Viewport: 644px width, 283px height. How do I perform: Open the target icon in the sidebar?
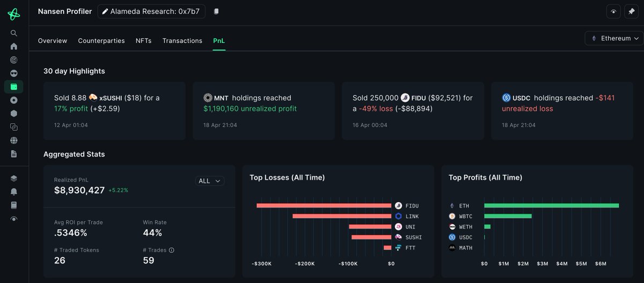click(x=14, y=59)
